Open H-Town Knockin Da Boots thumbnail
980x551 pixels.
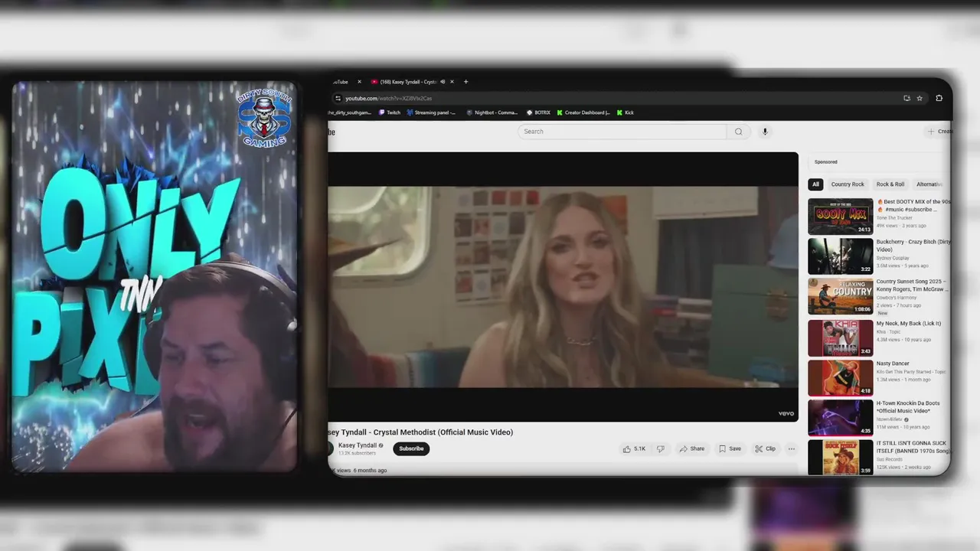(x=840, y=418)
